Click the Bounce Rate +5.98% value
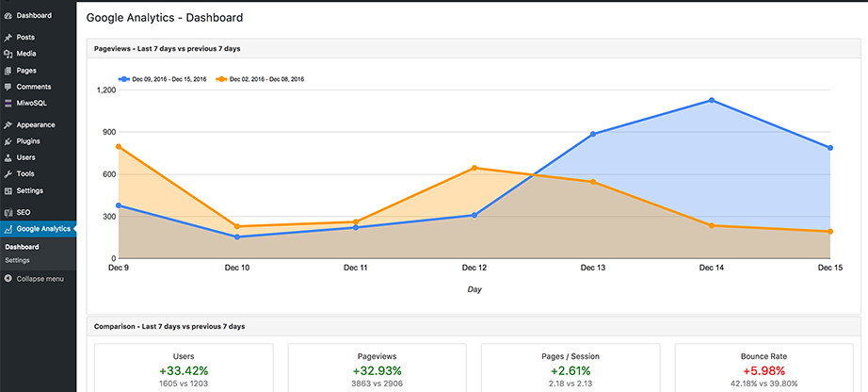This screenshot has width=868, height=392. point(764,371)
